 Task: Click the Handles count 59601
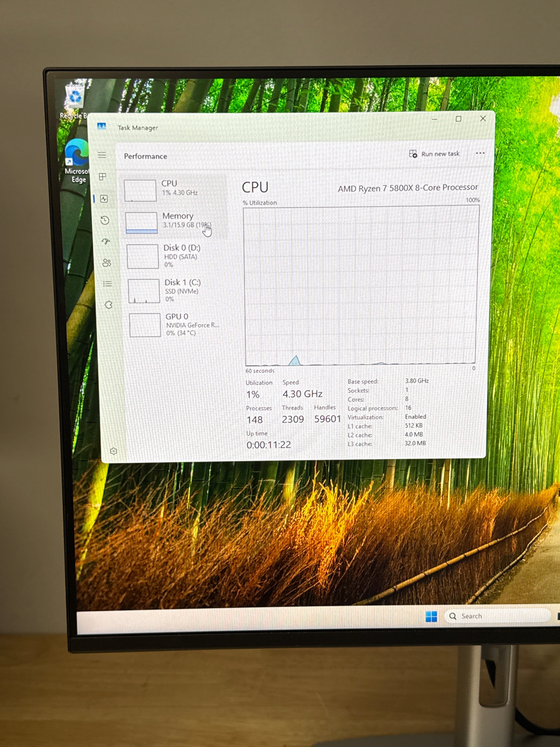tap(328, 419)
